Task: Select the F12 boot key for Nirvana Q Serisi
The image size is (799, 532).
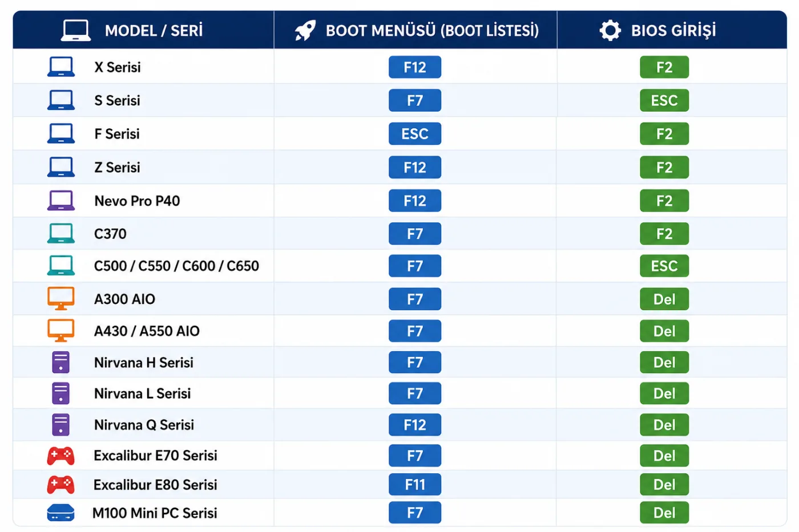Action: tap(415, 425)
